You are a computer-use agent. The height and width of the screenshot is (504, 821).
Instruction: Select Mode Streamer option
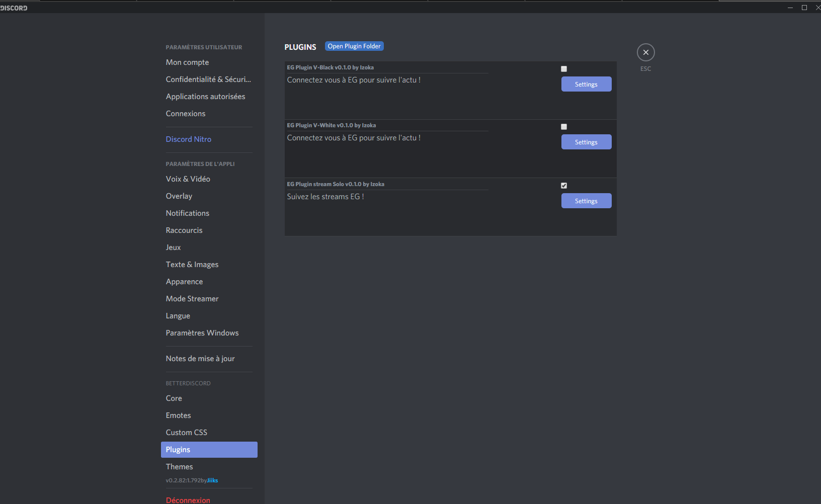point(209,299)
